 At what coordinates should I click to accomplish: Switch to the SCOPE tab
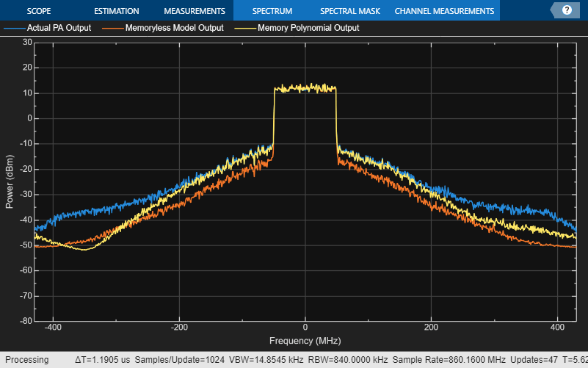tap(39, 11)
